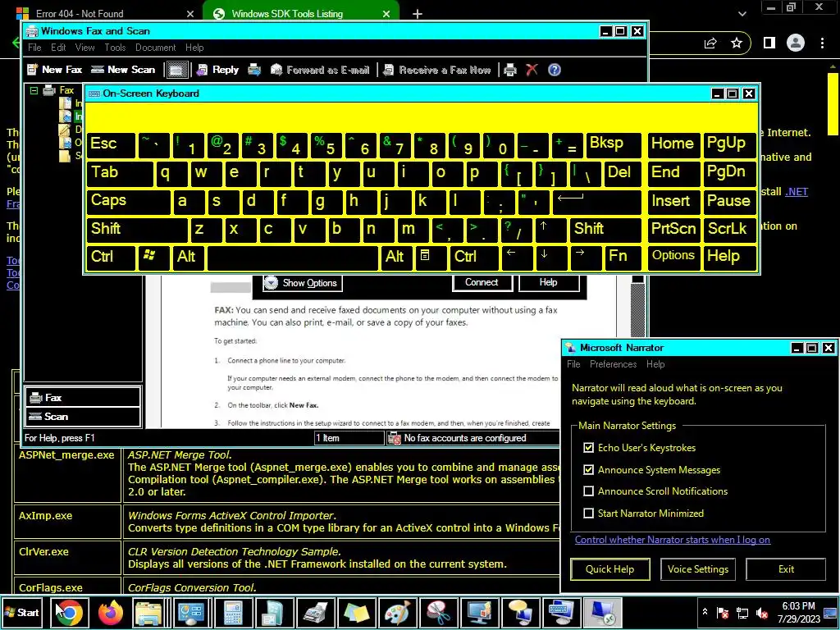840x630 pixels.
Task: Open Snipping Tool from the taskbar
Action: tap(438, 612)
